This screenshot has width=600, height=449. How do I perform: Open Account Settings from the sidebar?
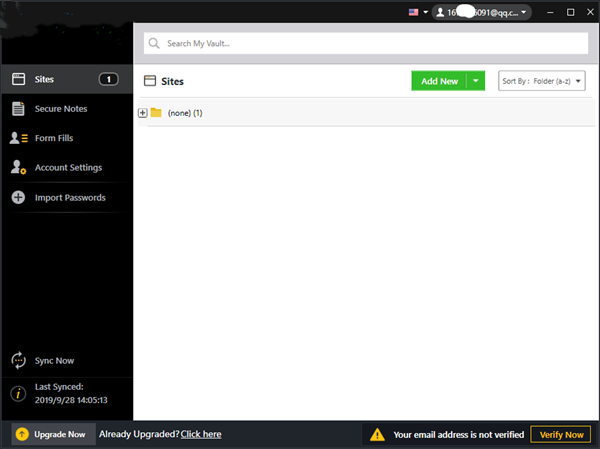[x=68, y=168]
